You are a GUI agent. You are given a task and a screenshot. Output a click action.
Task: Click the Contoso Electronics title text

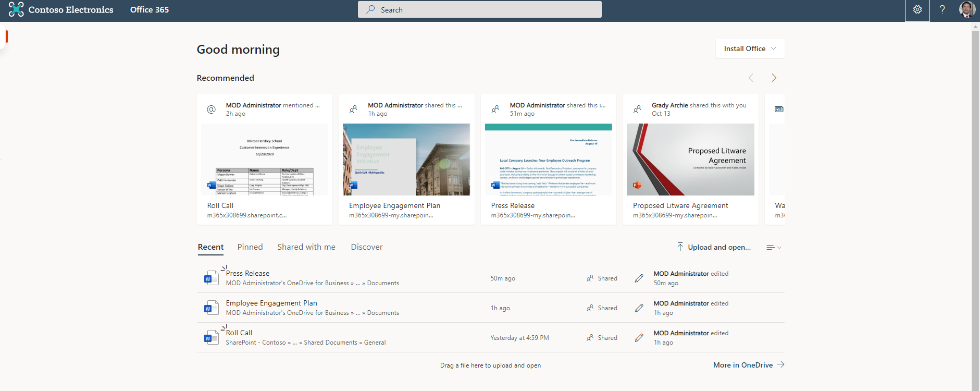pos(71,9)
